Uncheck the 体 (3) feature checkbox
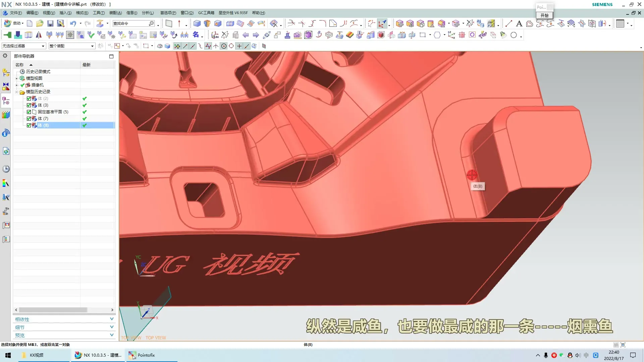The image size is (644, 362). 29,105
